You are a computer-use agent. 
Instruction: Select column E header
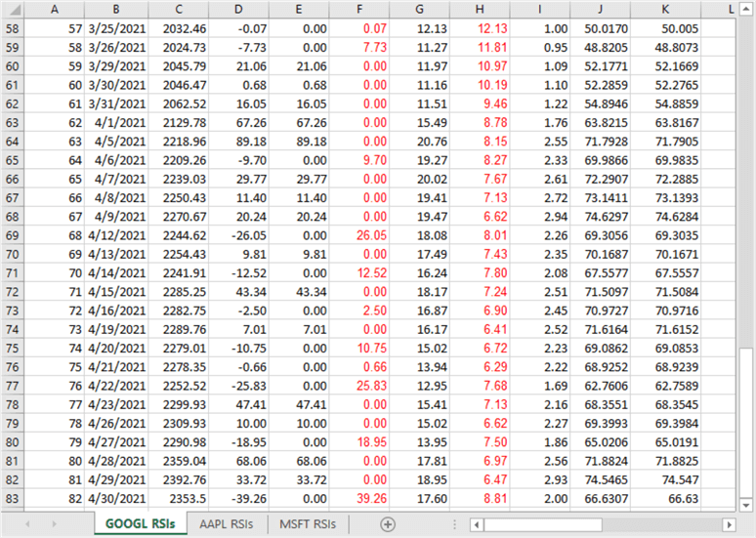[x=299, y=9]
